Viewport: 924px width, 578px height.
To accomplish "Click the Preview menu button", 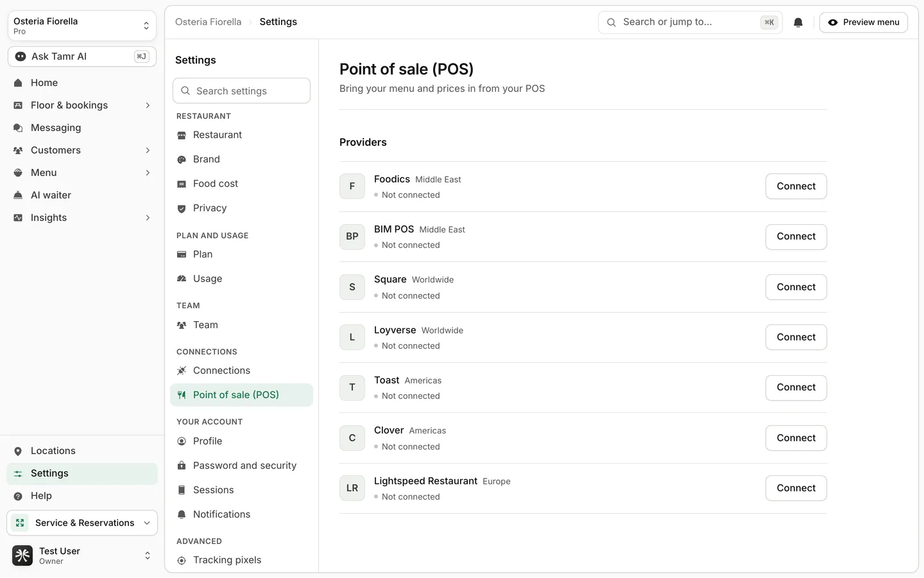I will 864,22.
